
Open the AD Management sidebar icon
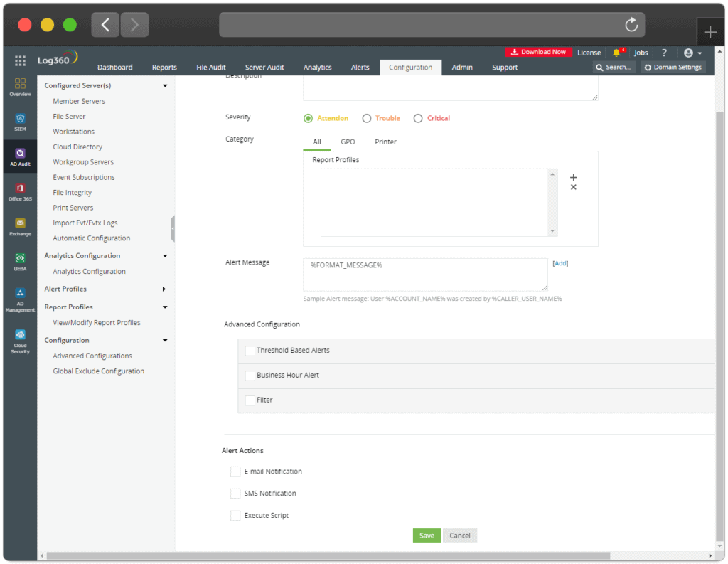pyautogui.click(x=20, y=299)
